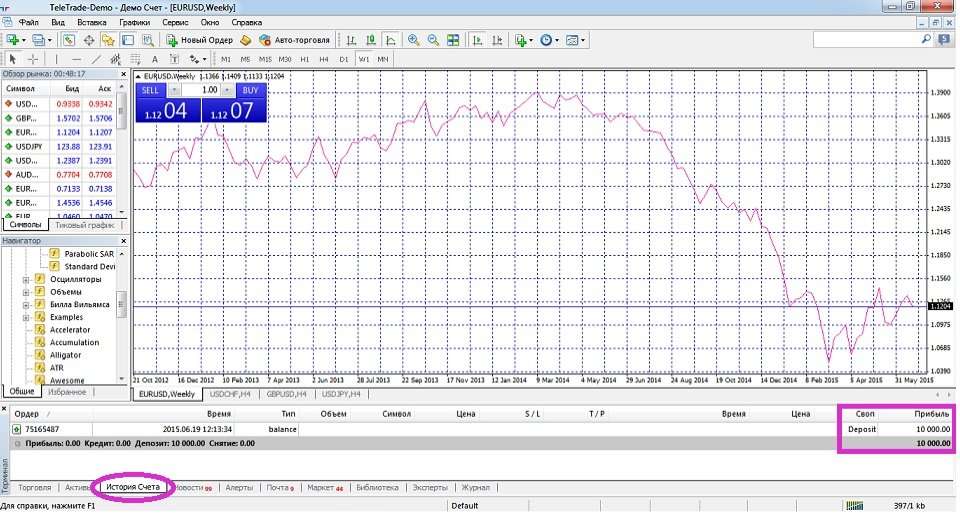Click the Новый Ордер button
960x514 pixels.
pos(200,40)
